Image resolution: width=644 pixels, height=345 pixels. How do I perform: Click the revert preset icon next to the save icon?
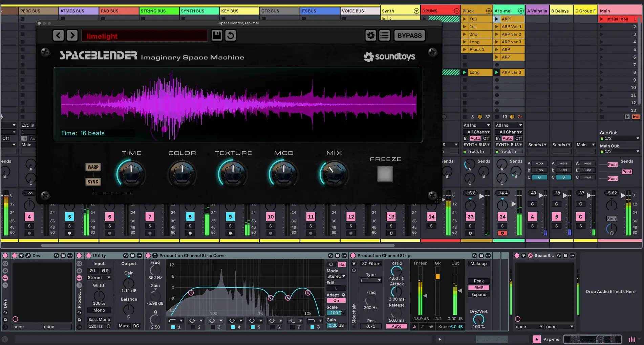231,35
